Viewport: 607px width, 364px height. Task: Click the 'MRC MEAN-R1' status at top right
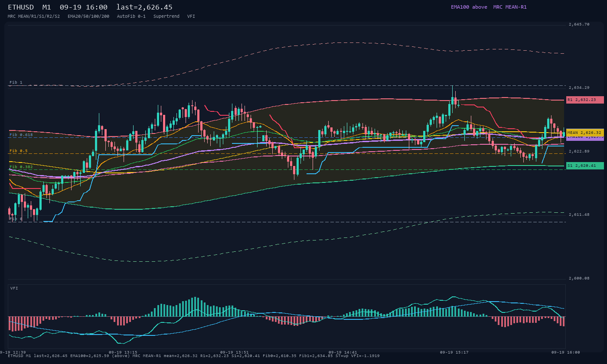click(x=510, y=7)
